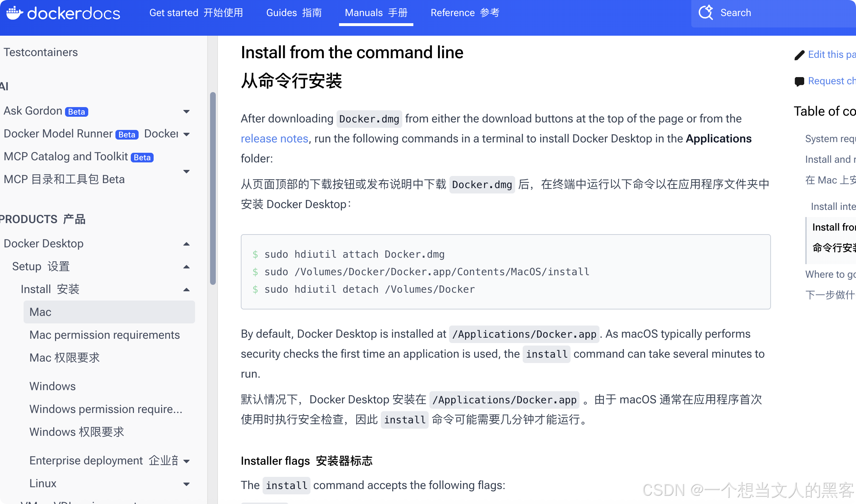Follow the release notes link
The height and width of the screenshot is (504, 856).
click(x=274, y=138)
